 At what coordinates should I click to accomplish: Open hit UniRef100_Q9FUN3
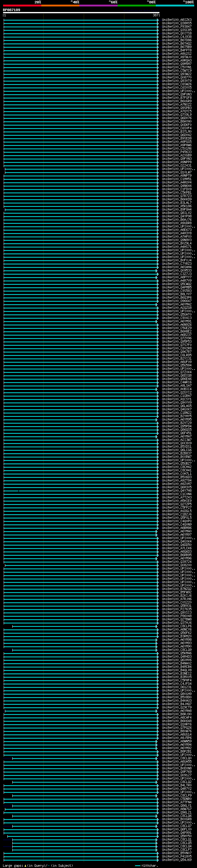point(177,94)
